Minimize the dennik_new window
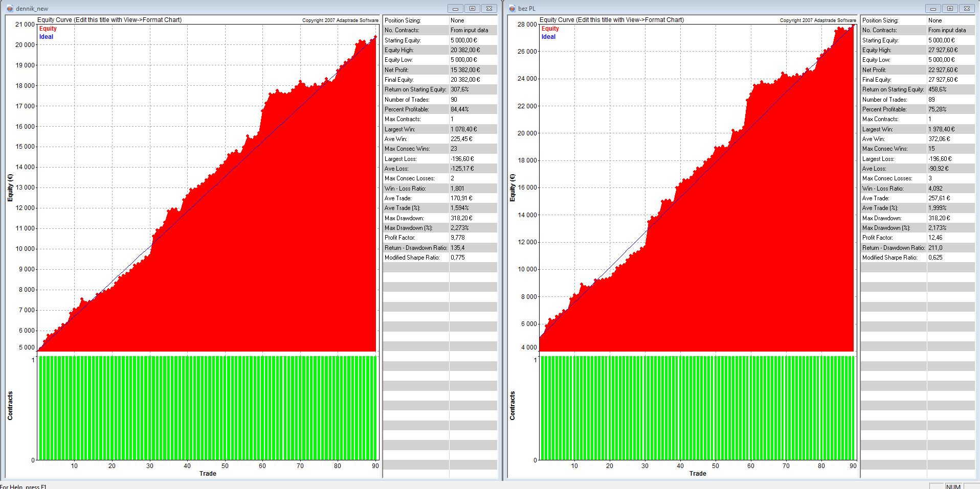The height and width of the screenshot is (489, 980). [x=455, y=8]
